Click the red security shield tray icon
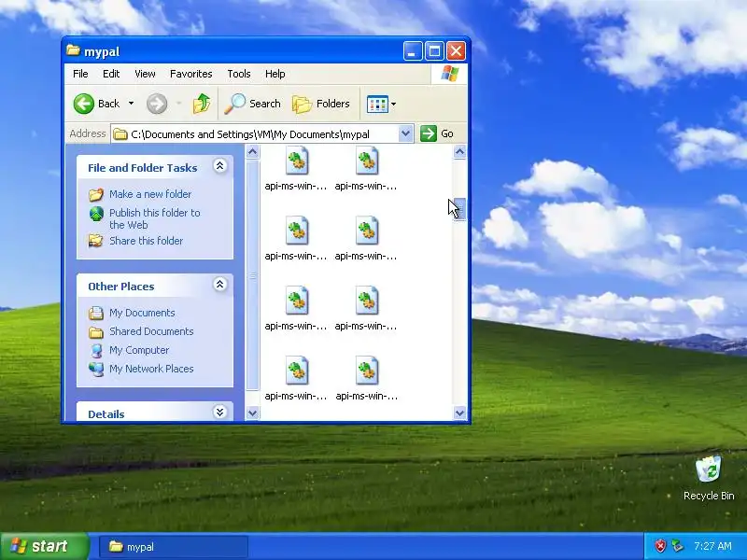The width and height of the screenshot is (747, 560). pos(660,546)
